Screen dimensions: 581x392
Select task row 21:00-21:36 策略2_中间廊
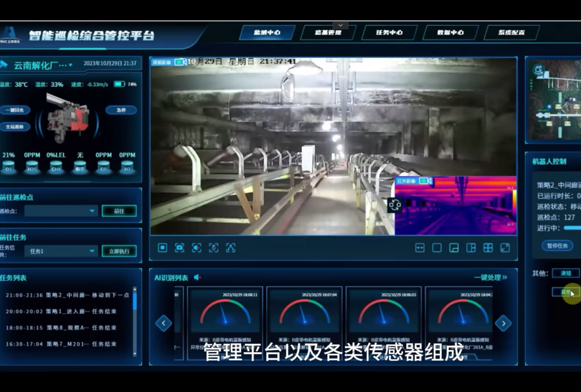[x=68, y=295]
